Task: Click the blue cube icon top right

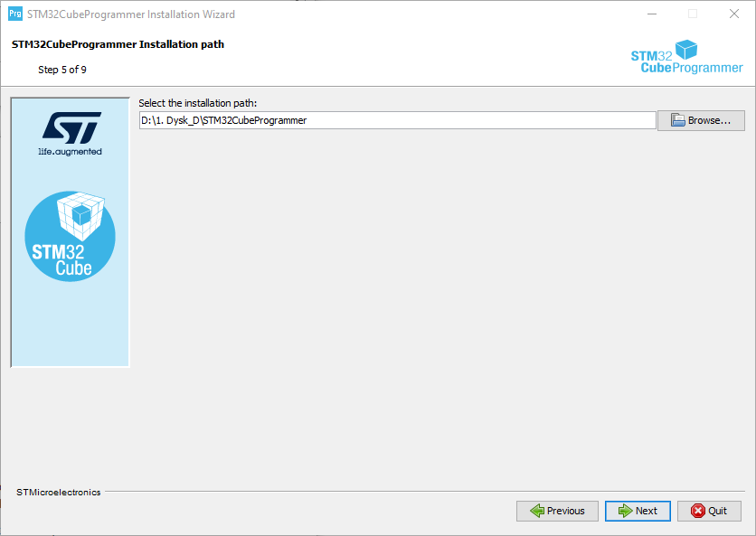Action: 687,51
